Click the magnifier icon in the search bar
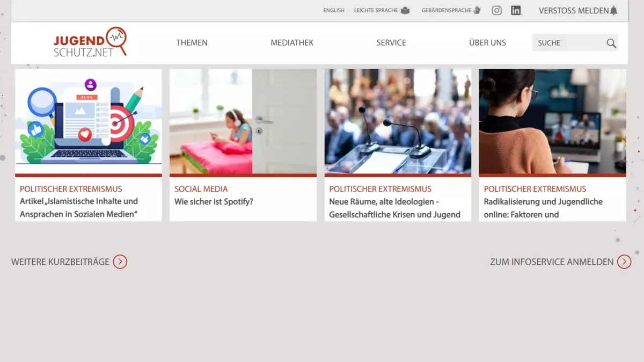This screenshot has height=362, width=644. point(611,43)
